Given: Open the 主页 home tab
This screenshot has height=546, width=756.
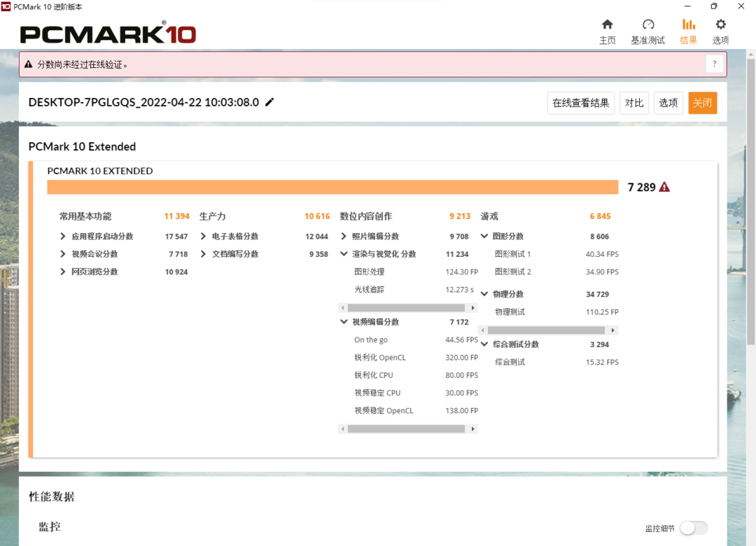Looking at the screenshot, I should 607,31.
